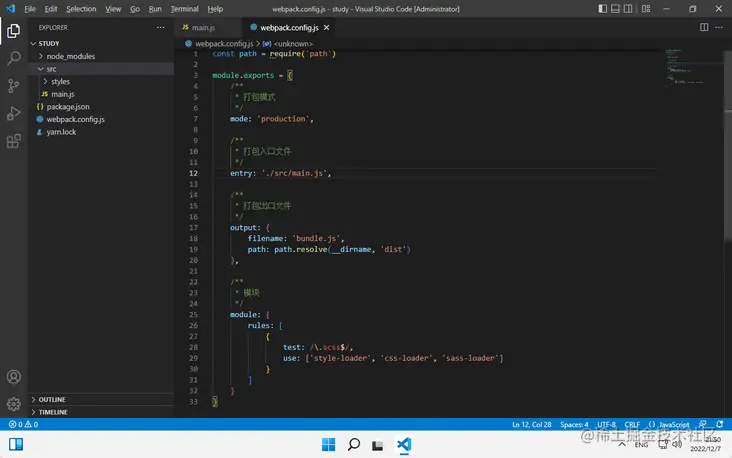Viewport: 732px width, 458px height.
Task: Collapse the src folder
Action: (x=101, y=69)
